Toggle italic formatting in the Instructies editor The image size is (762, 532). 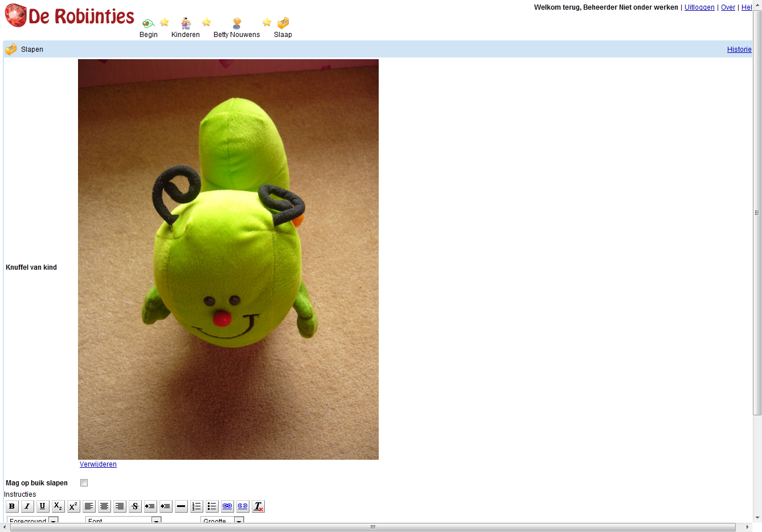27,506
